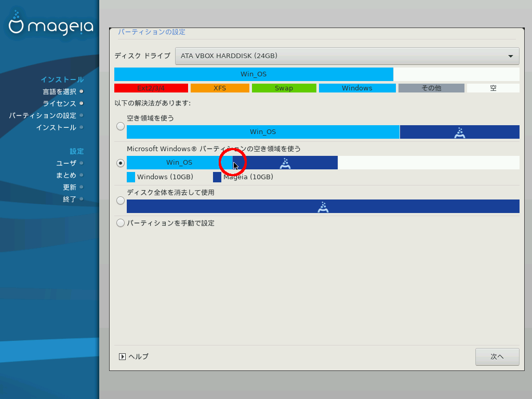The height and width of the screenshot is (399, 532).
Task: Click ライセンス step in sidebar
Action: (x=59, y=103)
